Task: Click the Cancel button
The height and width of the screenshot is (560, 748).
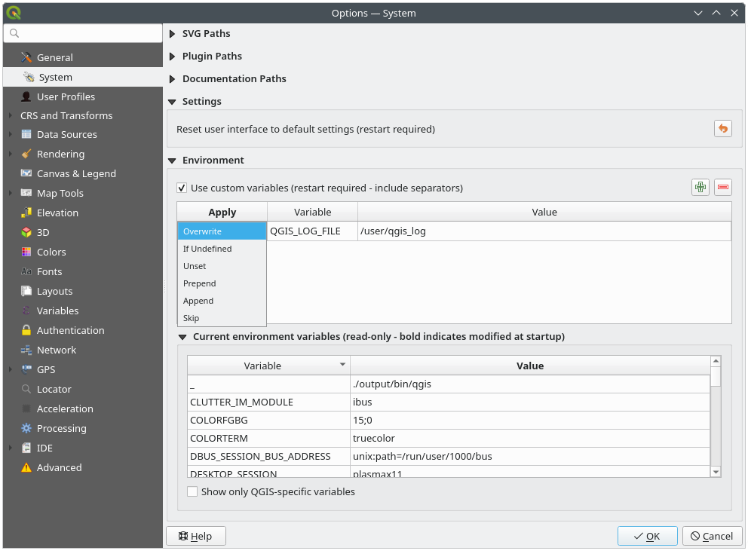Action: click(711, 536)
